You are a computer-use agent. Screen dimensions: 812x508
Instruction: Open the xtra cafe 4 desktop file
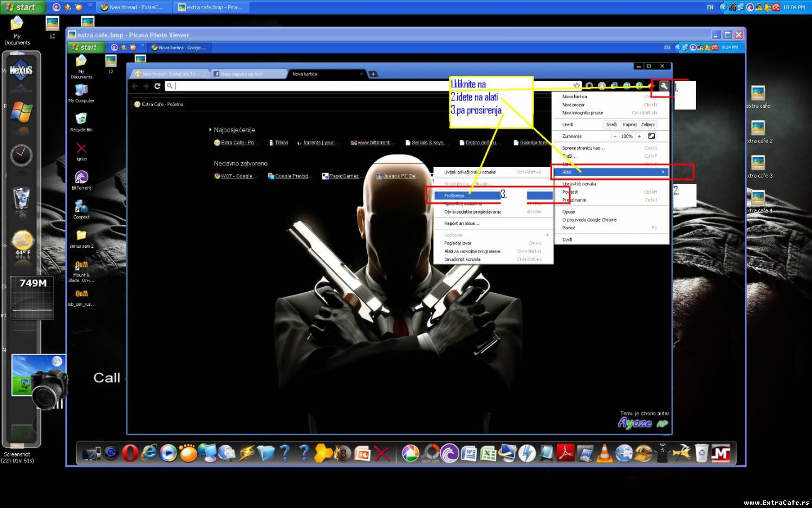coord(758,202)
